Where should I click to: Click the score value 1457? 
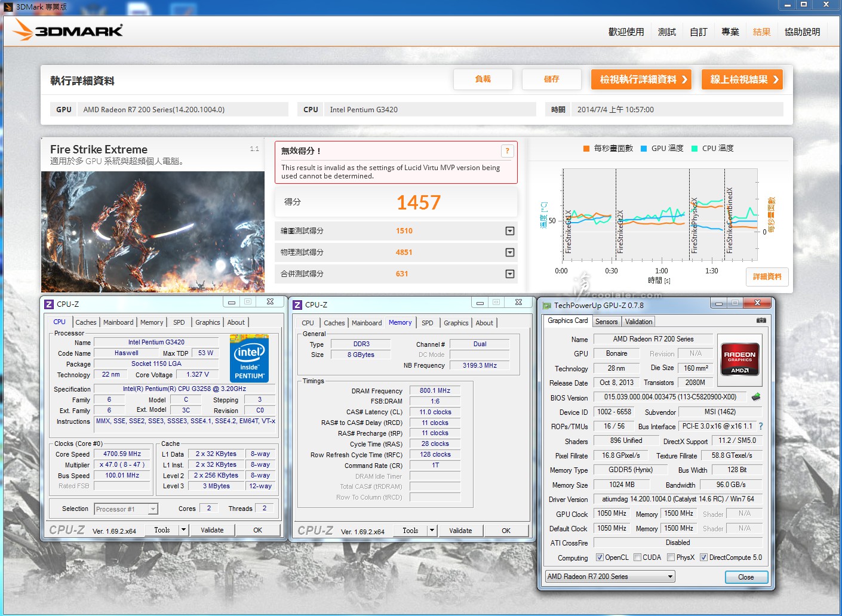tap(419, 203)
